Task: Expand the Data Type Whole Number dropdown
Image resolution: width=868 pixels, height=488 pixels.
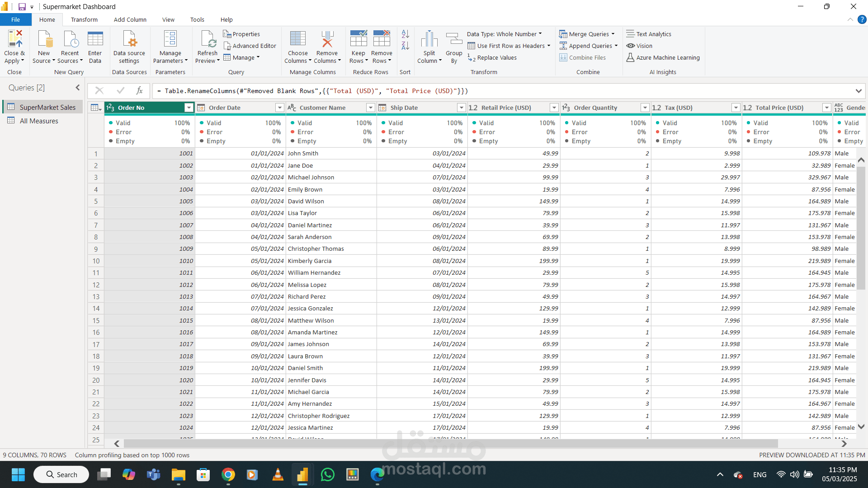Action: click(504, 34)
